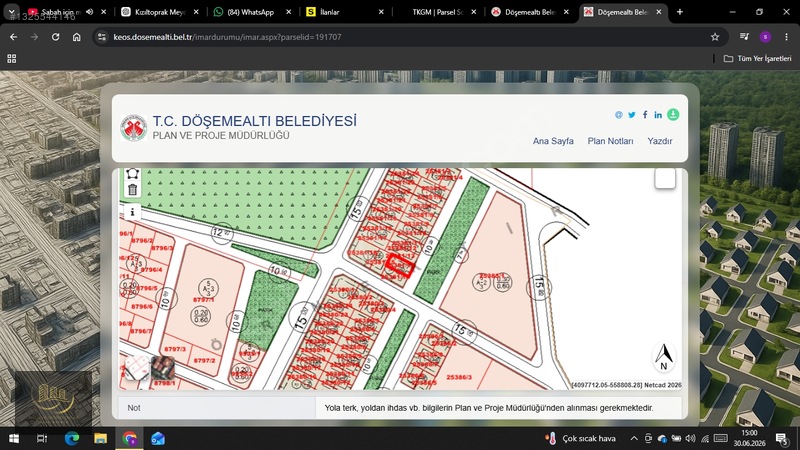The width and height of the screenshot is (800, 450).
Task: Click parcel label 8797/1 on map
Action: click(203, 301)
